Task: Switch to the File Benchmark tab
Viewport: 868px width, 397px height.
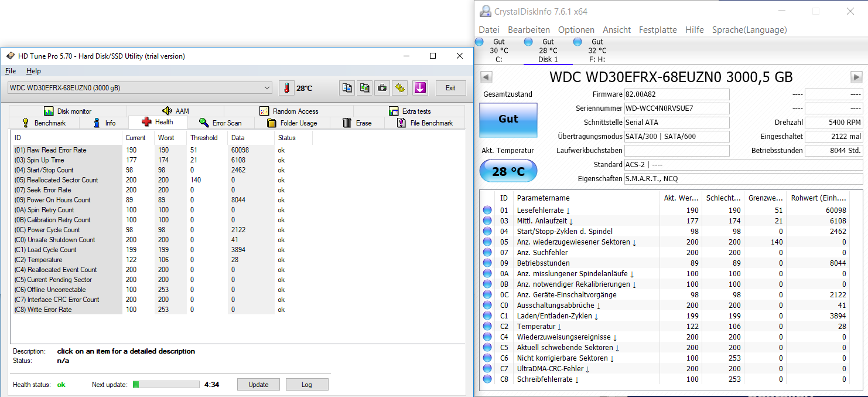Action: 425,123
